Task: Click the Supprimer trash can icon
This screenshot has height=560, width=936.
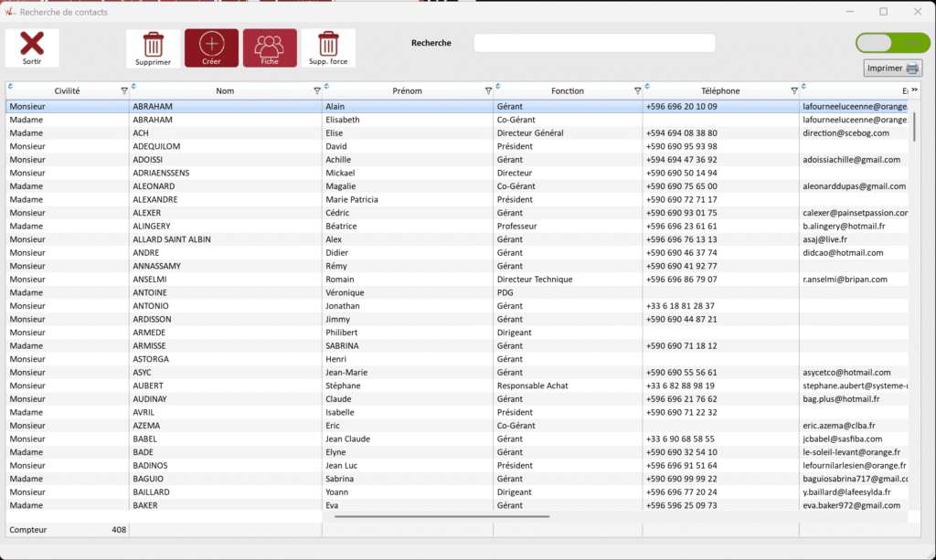Action: coord(153,44)
